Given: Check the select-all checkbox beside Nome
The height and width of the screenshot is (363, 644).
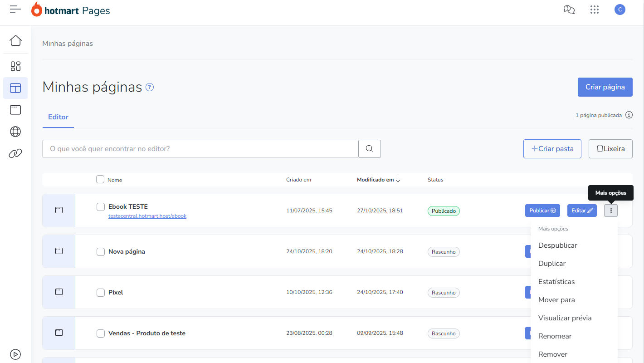Looking at the screenshot, I should 100,179.
